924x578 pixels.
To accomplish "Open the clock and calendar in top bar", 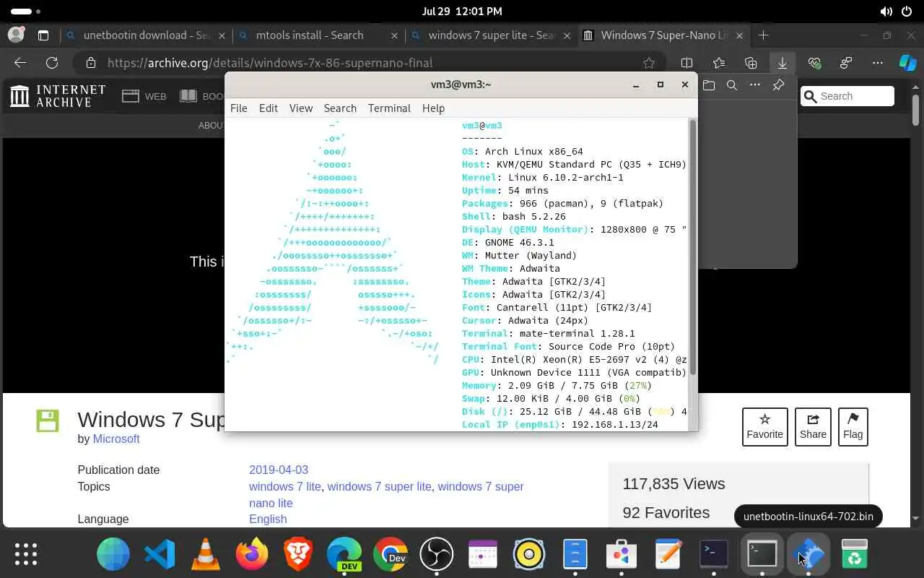I will tap(462, 11).
